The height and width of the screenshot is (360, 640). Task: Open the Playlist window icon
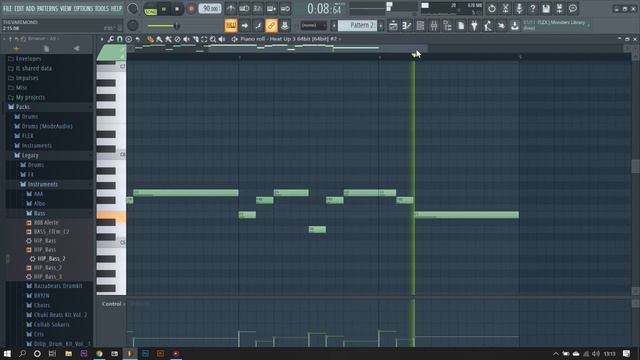(393, 26)
